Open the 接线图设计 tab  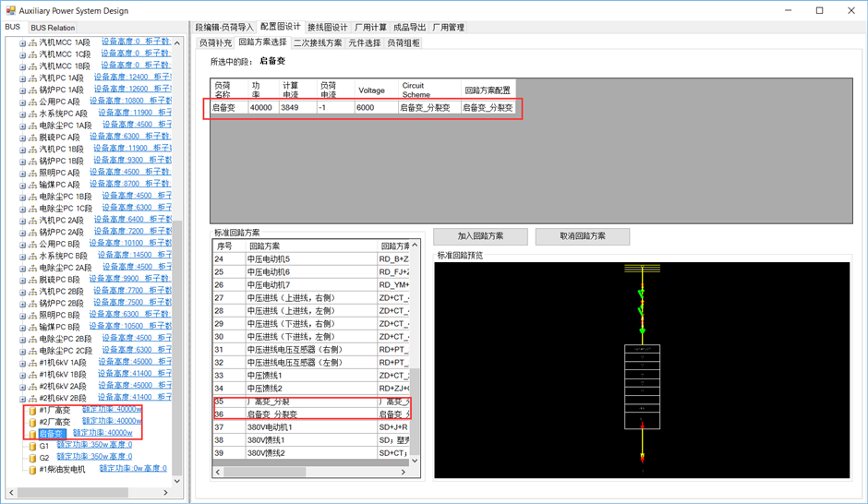[x=328, y=28]
